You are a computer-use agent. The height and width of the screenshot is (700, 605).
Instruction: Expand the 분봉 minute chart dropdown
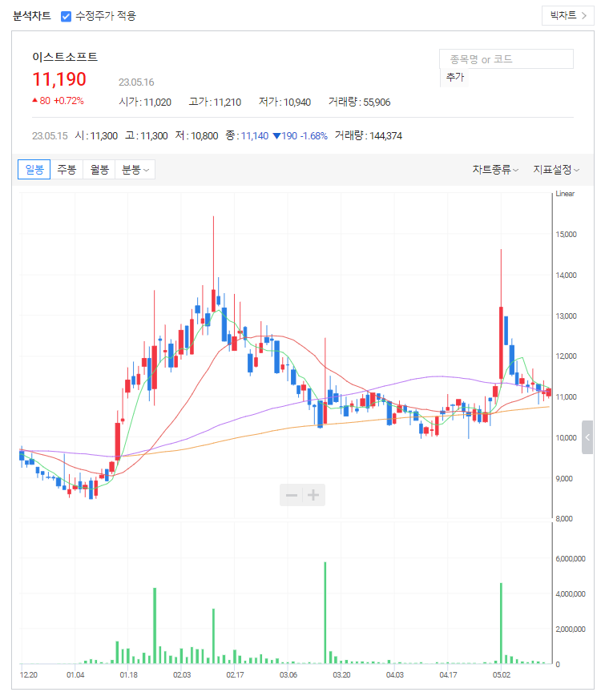[x=135, y=170]
